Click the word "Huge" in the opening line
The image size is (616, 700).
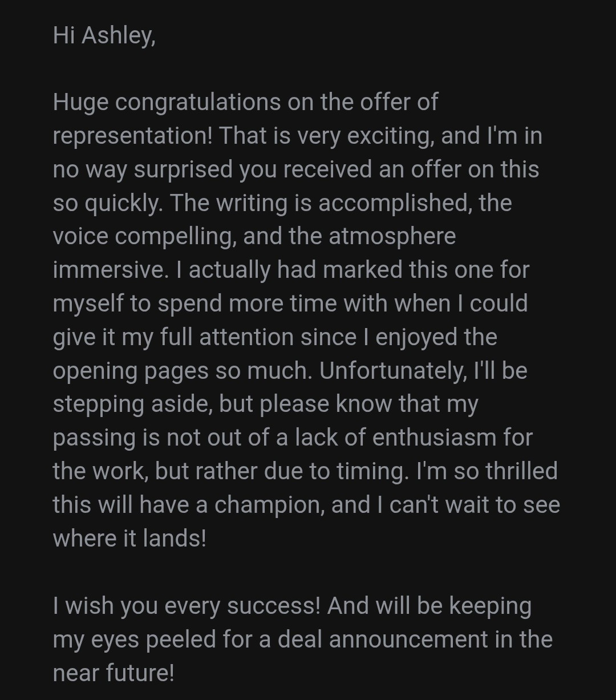(79, 103)
